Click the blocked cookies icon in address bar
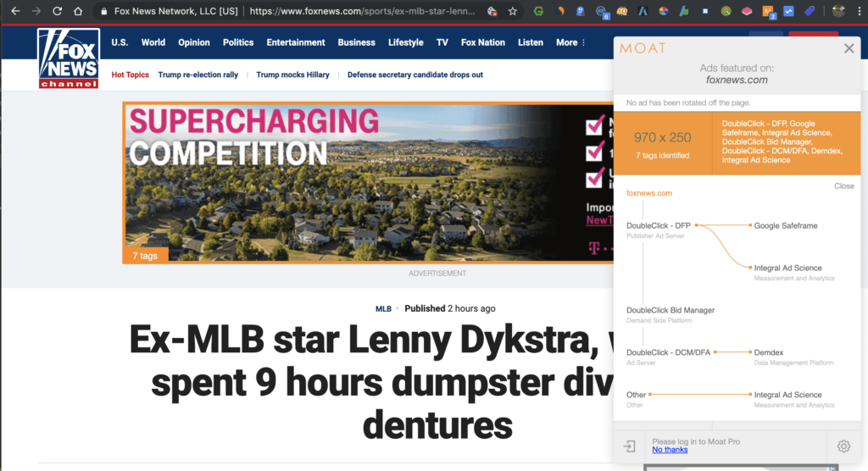 pos(492,11)
